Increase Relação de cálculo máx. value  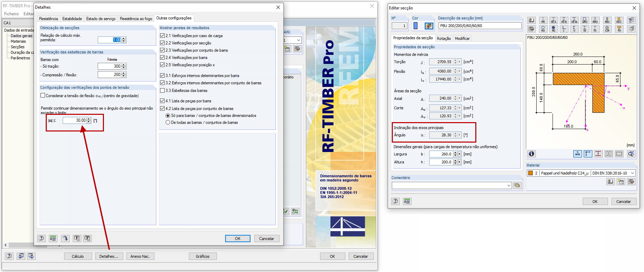click(124, 39)
